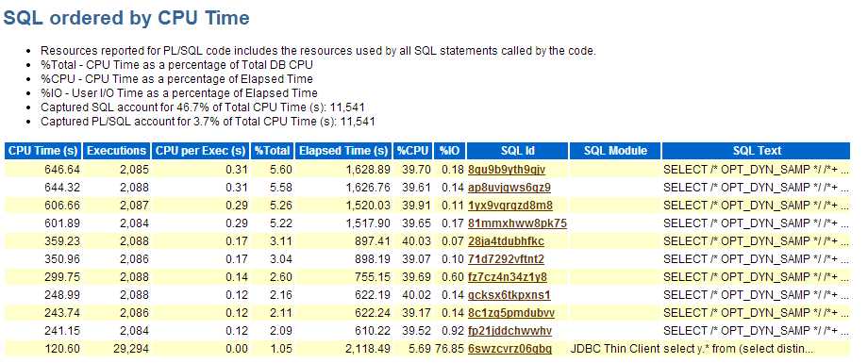
Task: Select %Total value 1.05
Action: (280, 349)
